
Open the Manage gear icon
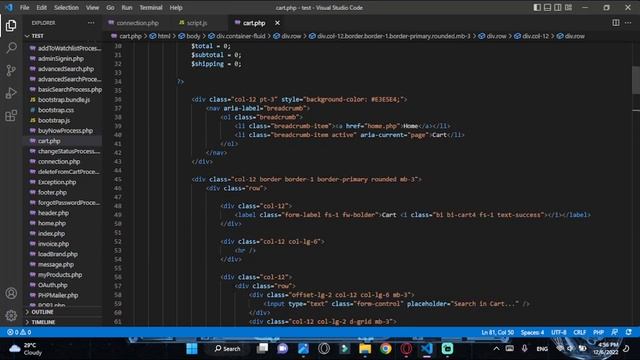(11, 315)
